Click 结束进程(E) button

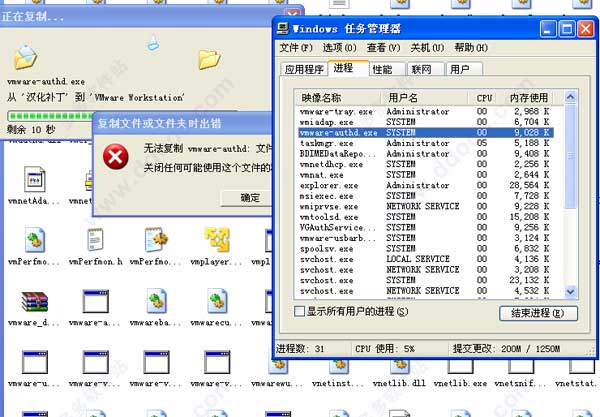click(538, 313)
